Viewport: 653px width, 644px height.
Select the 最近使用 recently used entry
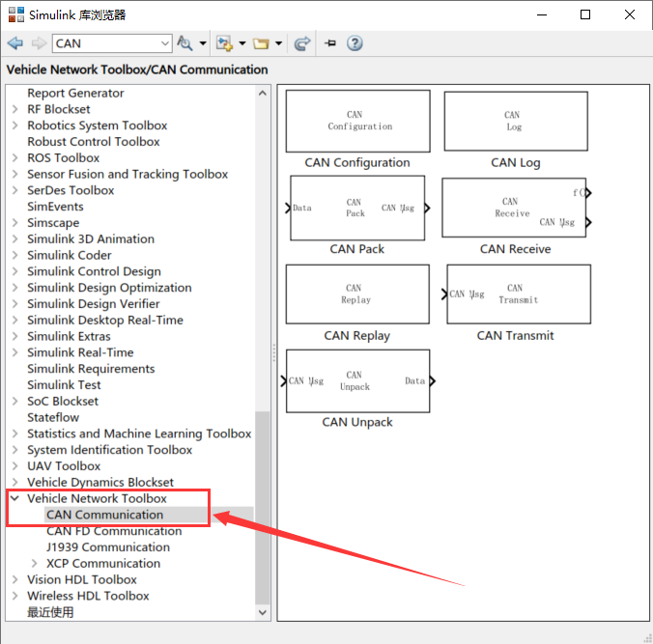(50, 612)
